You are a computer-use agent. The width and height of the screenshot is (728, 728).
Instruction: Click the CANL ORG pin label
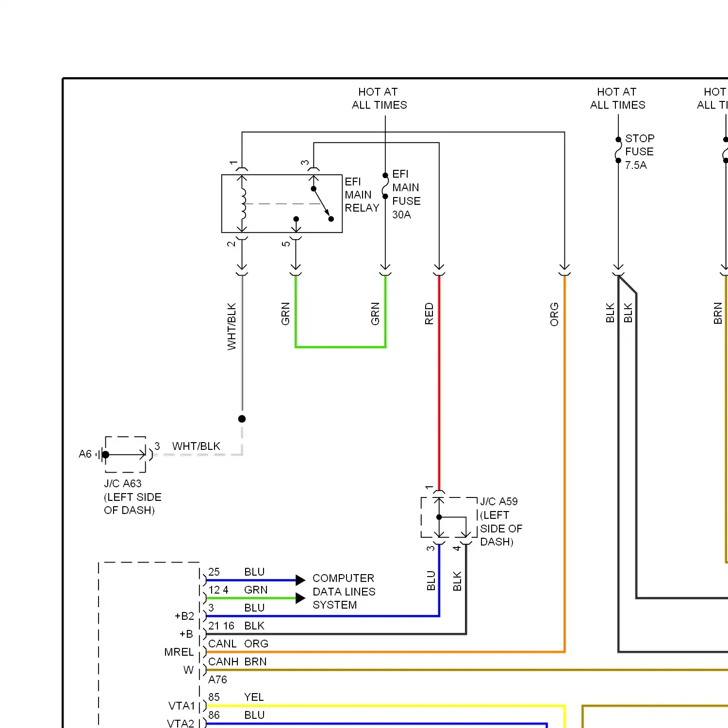[238, 644]
